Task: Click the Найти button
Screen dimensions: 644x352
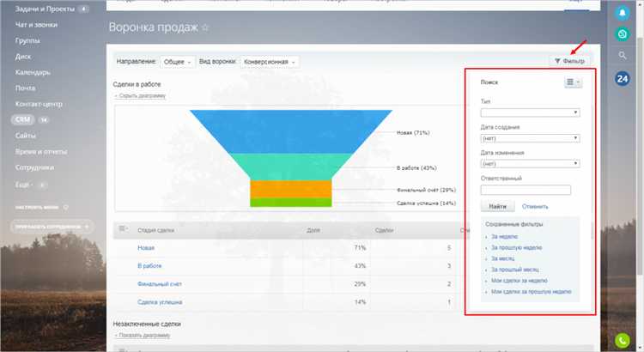Action: (x=497, y=206)
